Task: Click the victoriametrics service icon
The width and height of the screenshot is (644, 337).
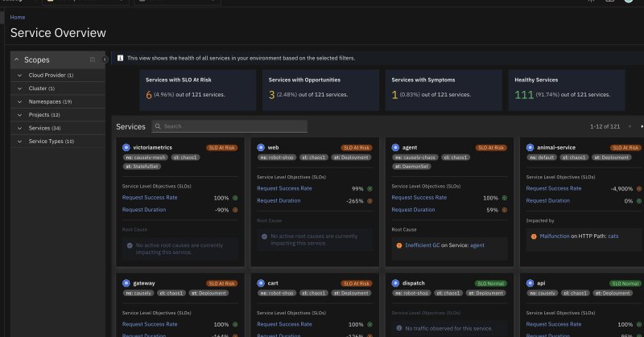Action: 126,147
